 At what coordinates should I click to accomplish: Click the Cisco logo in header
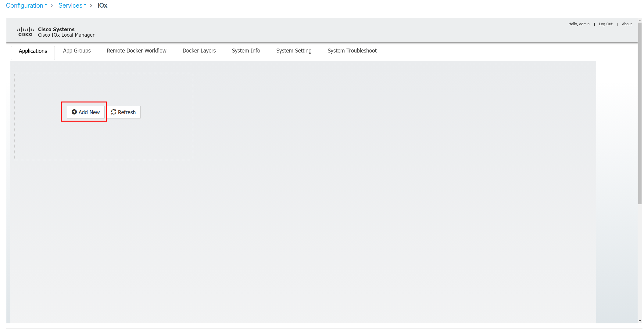pyautogui.click(x=25, y=32)
